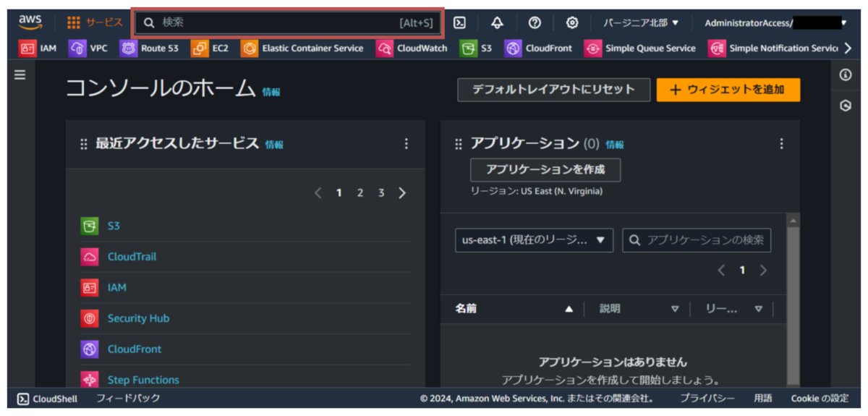
Task: Open Simple Queue Service favorite
Action: tap(640, 48)
